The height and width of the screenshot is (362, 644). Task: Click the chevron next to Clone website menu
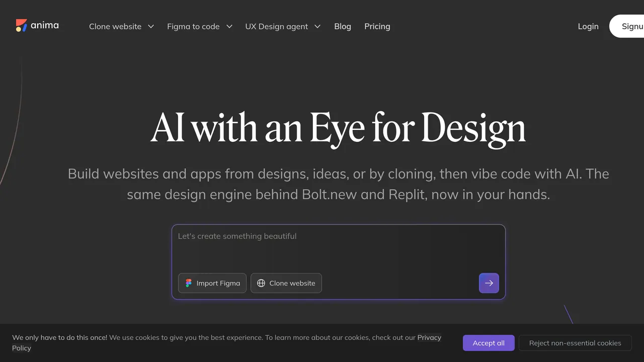coord(150,26)
